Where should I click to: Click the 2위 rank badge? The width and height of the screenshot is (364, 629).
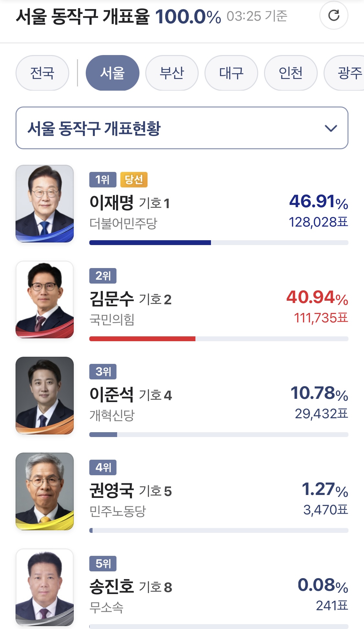point(103,276)
